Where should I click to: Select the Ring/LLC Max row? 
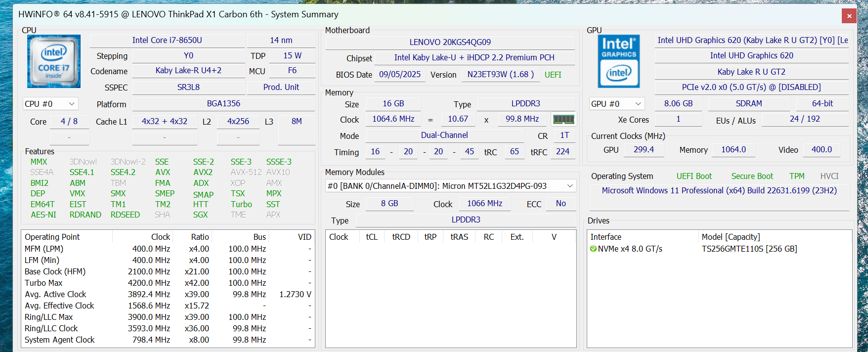pos(168,317)
